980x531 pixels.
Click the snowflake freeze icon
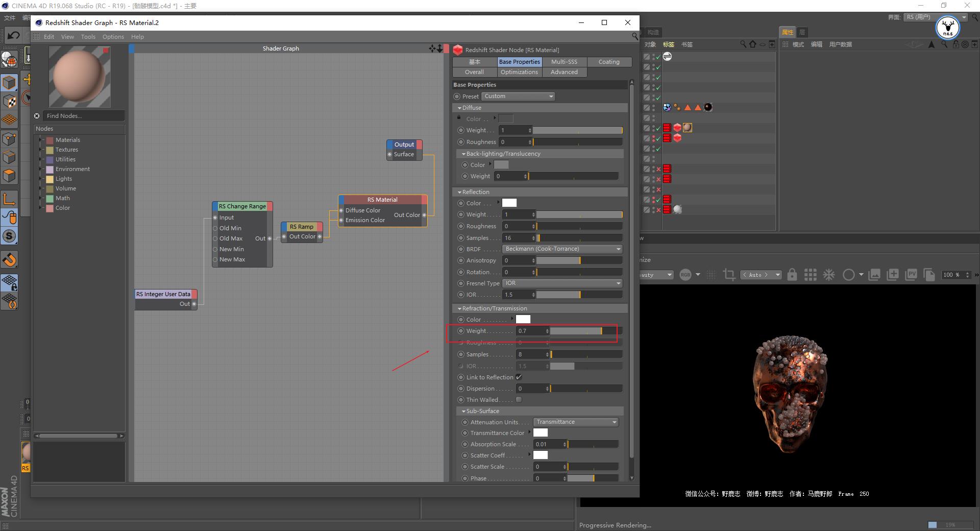[829, 275]
